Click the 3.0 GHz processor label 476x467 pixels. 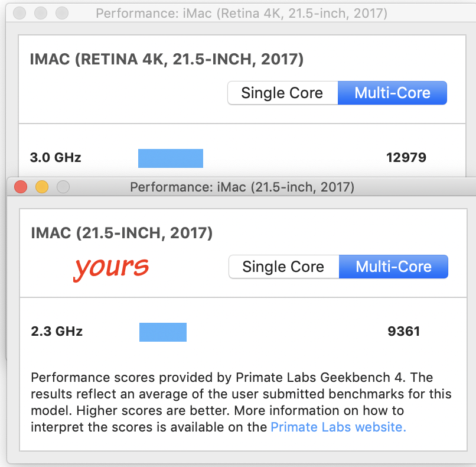[x=56, y=158]
